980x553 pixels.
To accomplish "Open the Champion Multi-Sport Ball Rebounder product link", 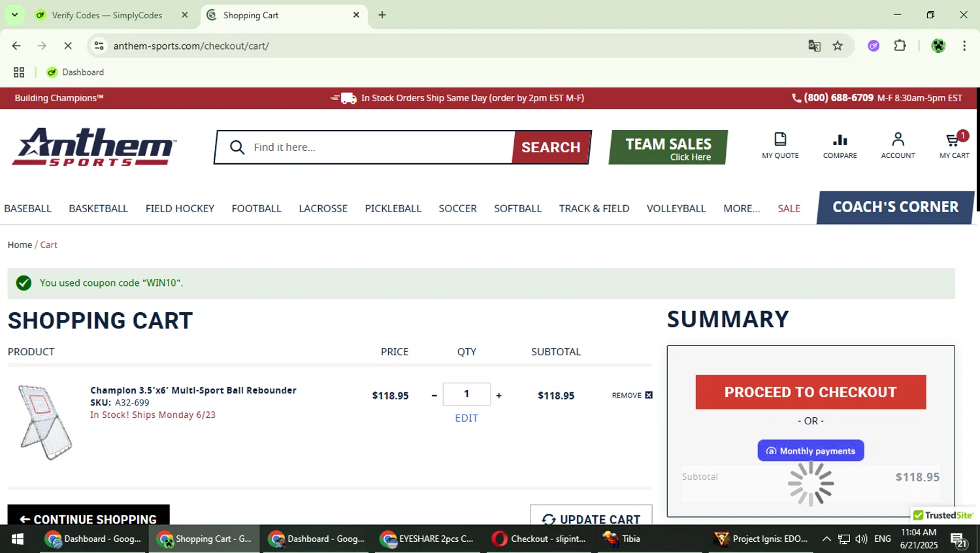I will (193, 390).
